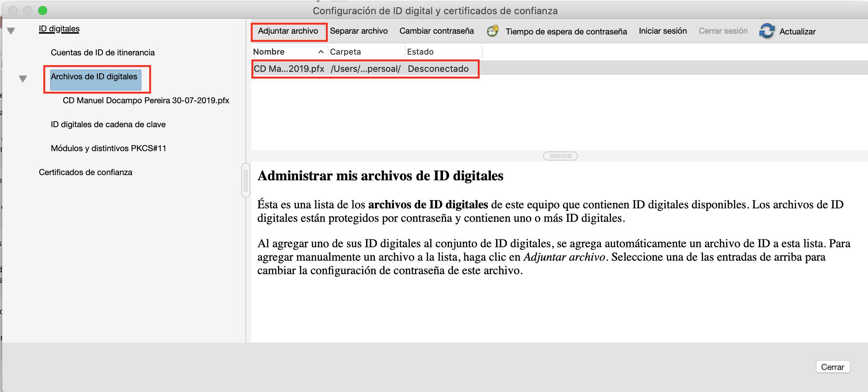Click the Carpeta column header
Screen dimensions: 868x392
point(346,52)
